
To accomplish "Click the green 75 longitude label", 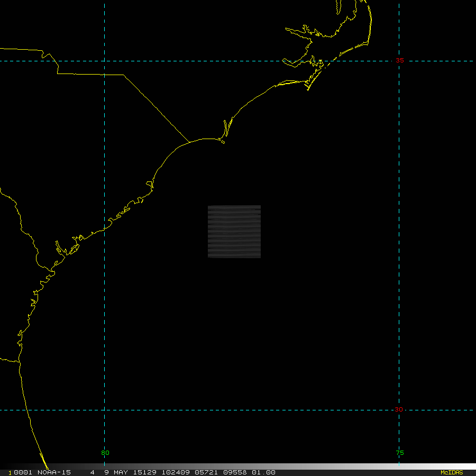I will 399,453.
